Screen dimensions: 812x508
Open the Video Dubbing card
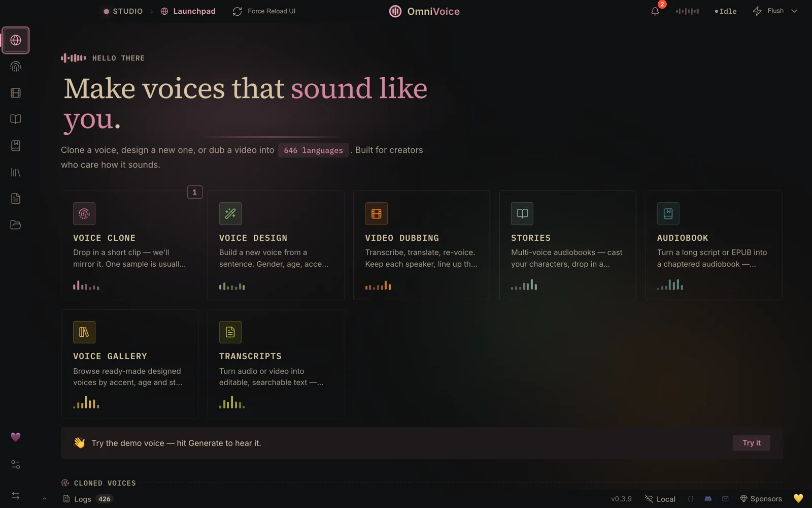click(x=422, y=245)
